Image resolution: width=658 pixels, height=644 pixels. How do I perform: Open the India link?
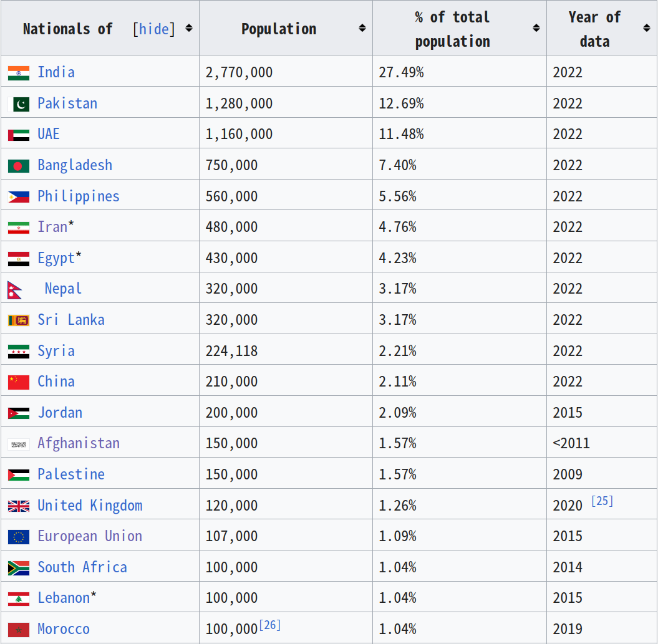pos(56,72)
